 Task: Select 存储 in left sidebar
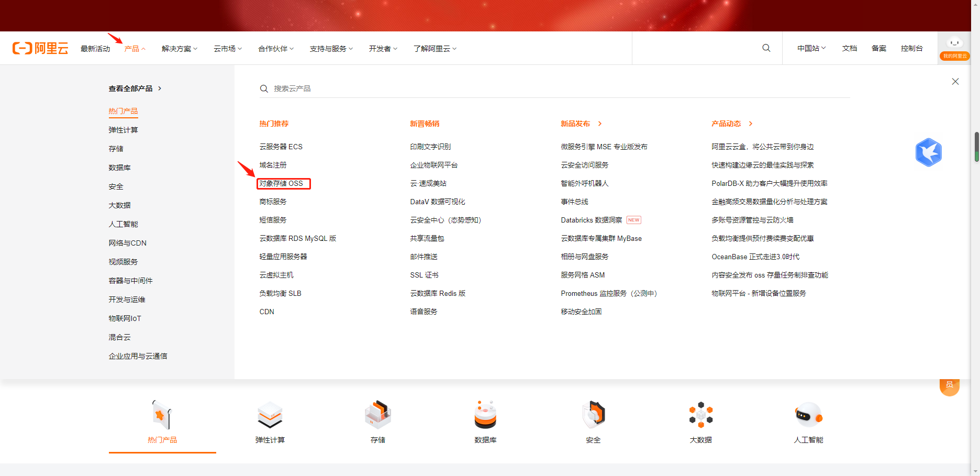click(116, 149)
